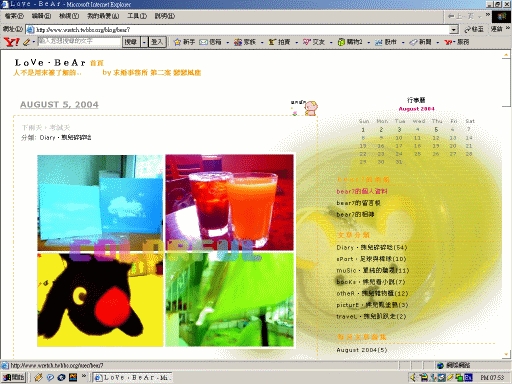Click the 搜尋 search button in Yahoo toolbar
This screenshot has height=384, width=512.
point(131,42)
